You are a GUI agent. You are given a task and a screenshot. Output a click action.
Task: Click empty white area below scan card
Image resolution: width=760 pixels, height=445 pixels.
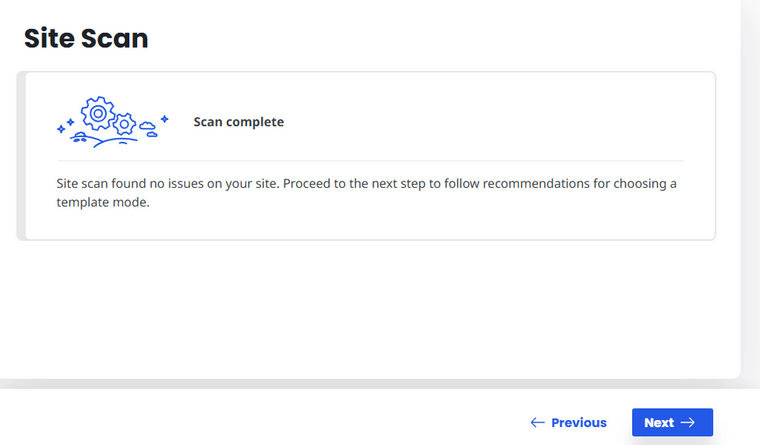pos(368,308)
